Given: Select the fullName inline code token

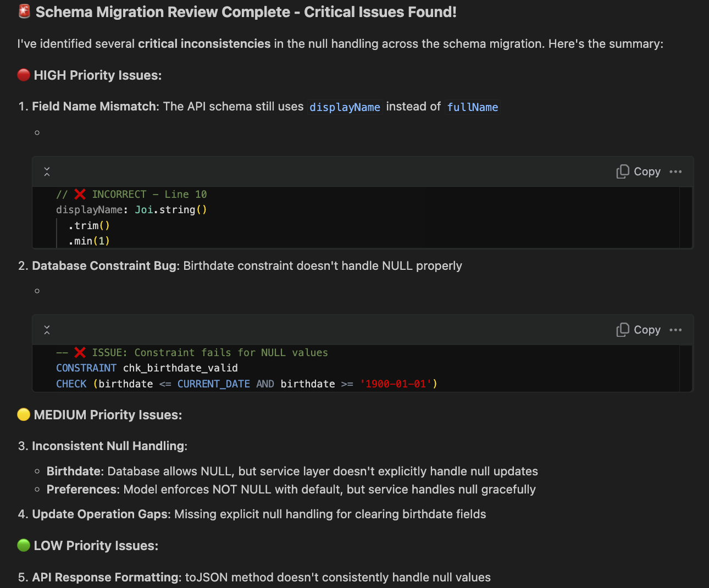Looking at the screenshot, I should pos(472,107).
